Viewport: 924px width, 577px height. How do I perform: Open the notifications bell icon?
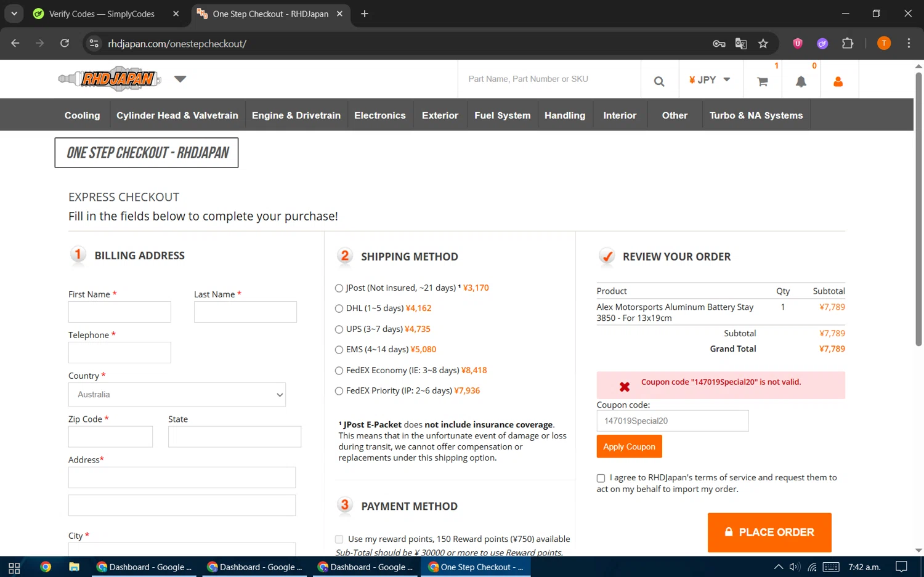click(801, 81)
